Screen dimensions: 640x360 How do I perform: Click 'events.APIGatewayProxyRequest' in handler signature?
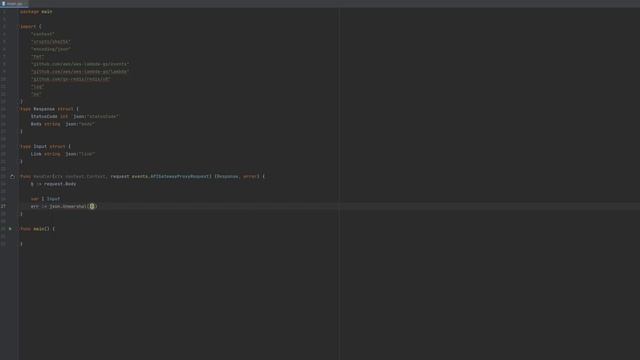(171, 176)
